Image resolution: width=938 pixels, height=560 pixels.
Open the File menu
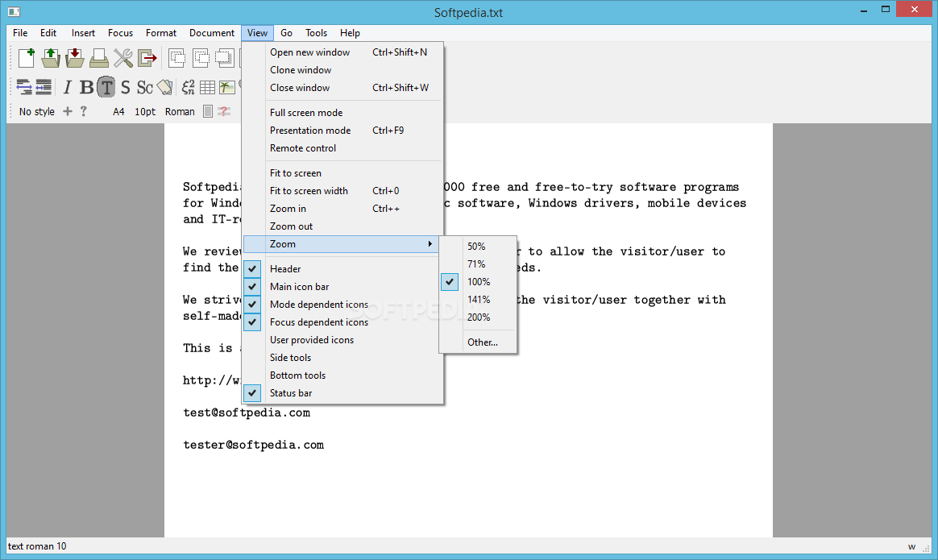pyautogui.click(x=20, y=33)
